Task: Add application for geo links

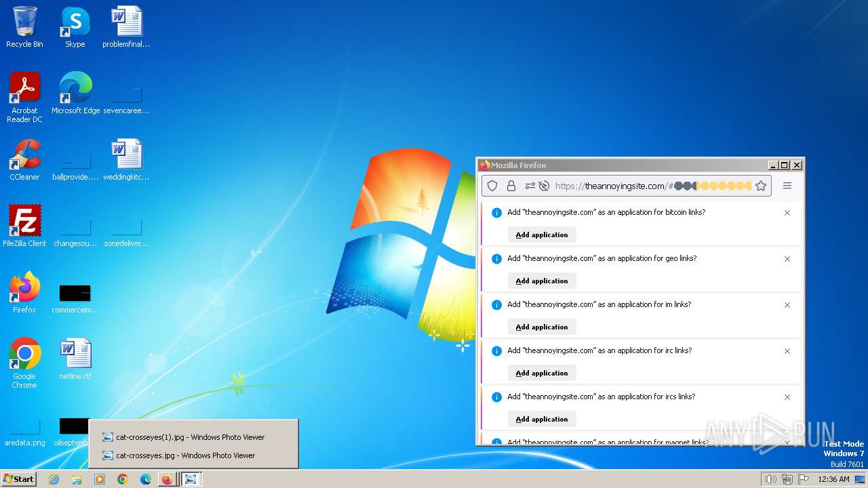Action: (x=542, y=281)
